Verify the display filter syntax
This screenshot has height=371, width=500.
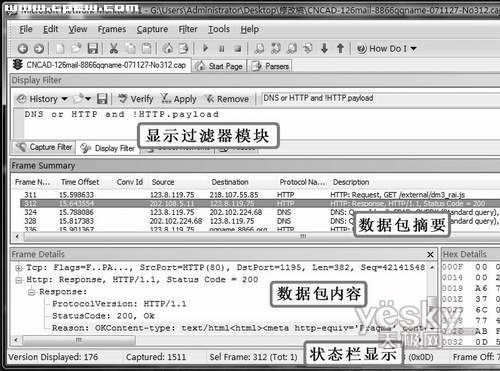point(136,99)
